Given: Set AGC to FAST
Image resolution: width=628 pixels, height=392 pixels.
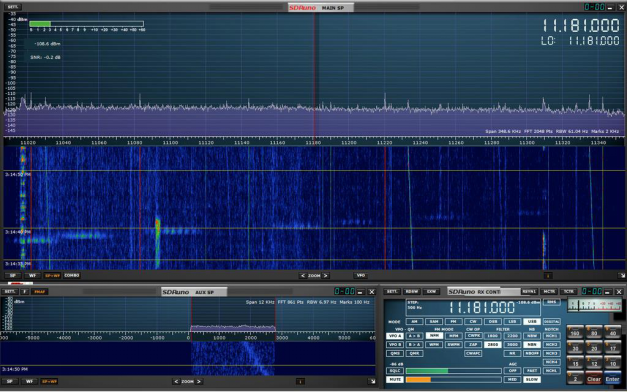Looking at the screenshot, I should click(x=532, y=371).
